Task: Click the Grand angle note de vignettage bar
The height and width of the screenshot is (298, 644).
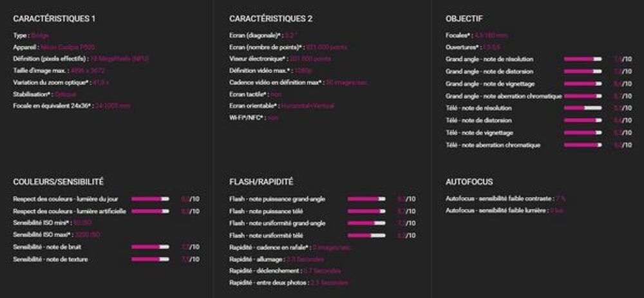Action: [582, 84]
